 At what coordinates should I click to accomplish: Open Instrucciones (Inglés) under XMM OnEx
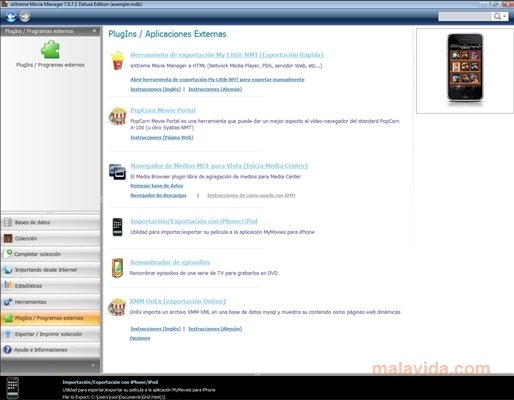coord(156,329)
